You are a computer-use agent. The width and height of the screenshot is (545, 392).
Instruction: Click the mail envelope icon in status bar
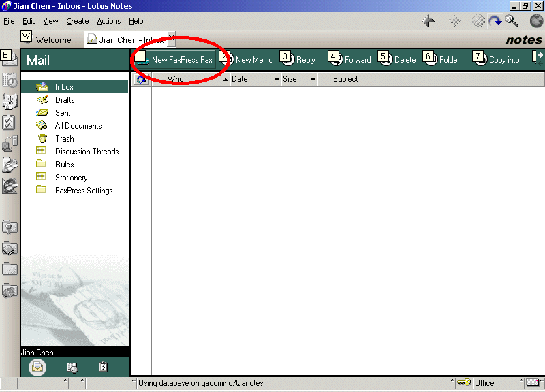(533, 382)
